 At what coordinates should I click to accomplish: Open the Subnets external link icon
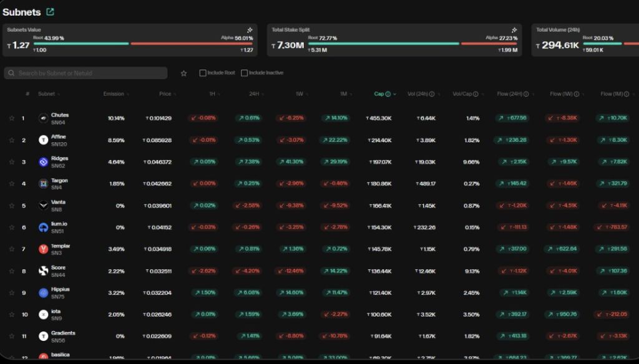pos(50,12)
